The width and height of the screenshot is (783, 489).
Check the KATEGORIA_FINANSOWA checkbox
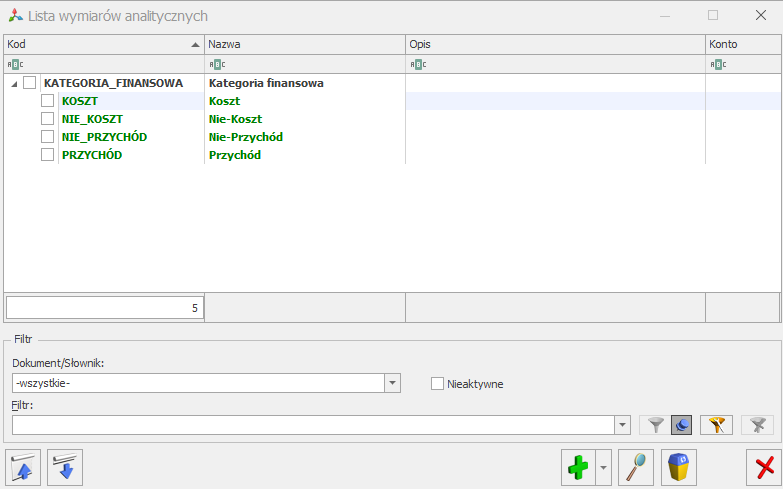pos(30,82)
